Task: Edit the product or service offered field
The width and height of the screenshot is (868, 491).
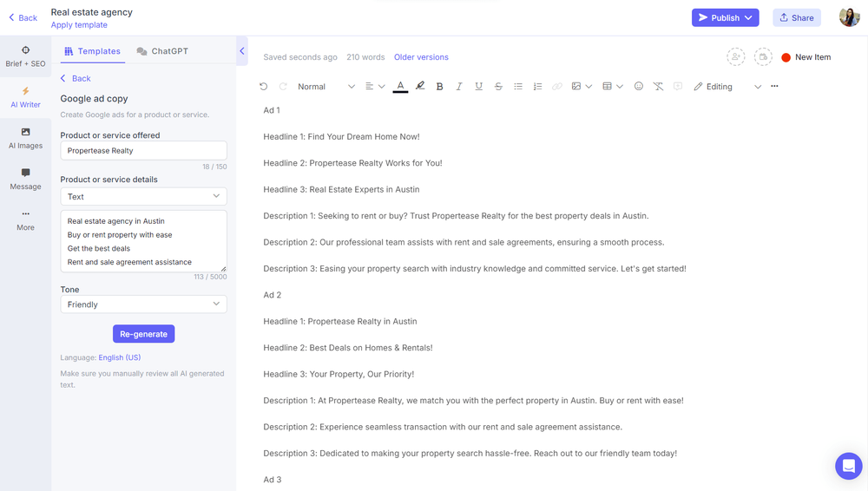Action: point(143,151)
